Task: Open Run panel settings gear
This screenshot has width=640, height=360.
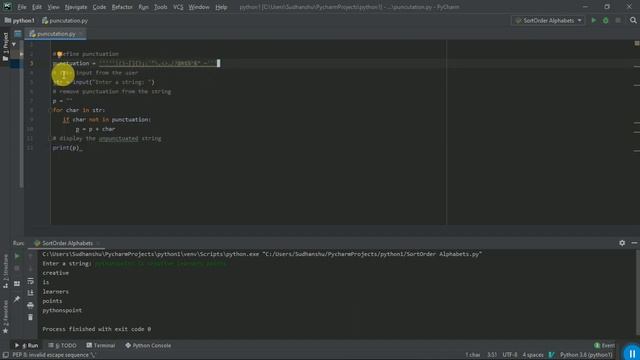Action: coord(622,243)
